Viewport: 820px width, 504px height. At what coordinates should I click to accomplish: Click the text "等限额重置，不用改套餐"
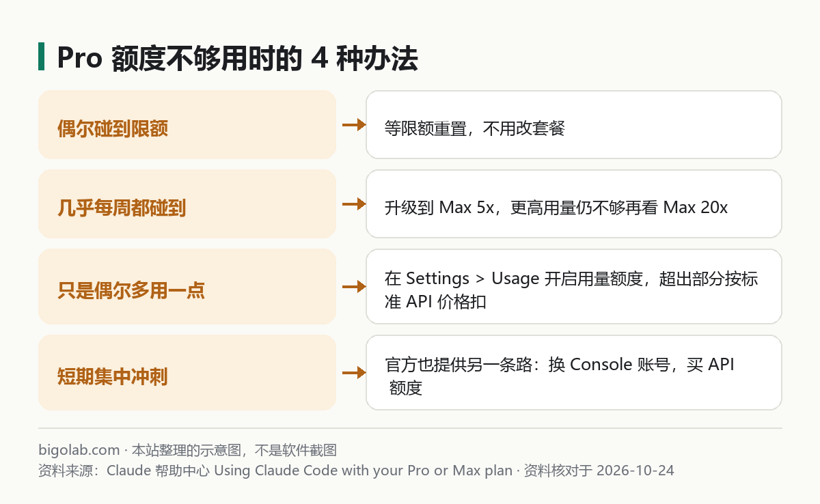tap(475, 128)
